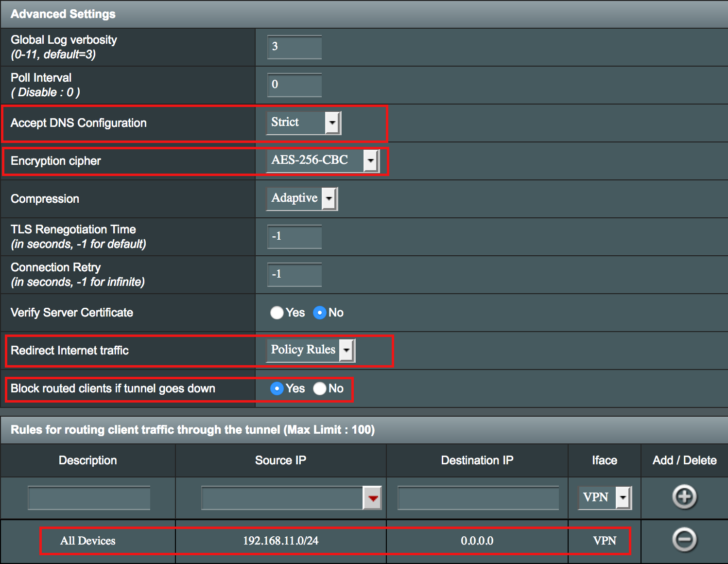Choose Yes for Block routed clients
This screenshot has width=728, height=564.
[x=277, y=388]
